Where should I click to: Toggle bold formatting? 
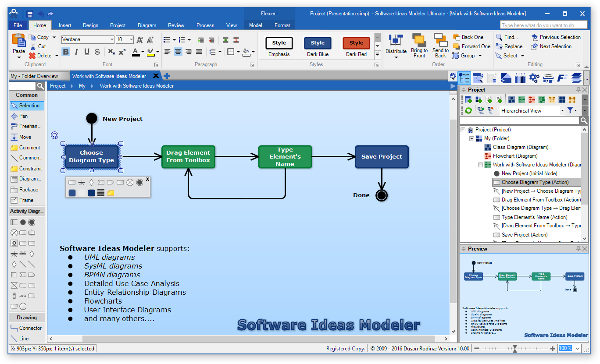click(66, 52)
